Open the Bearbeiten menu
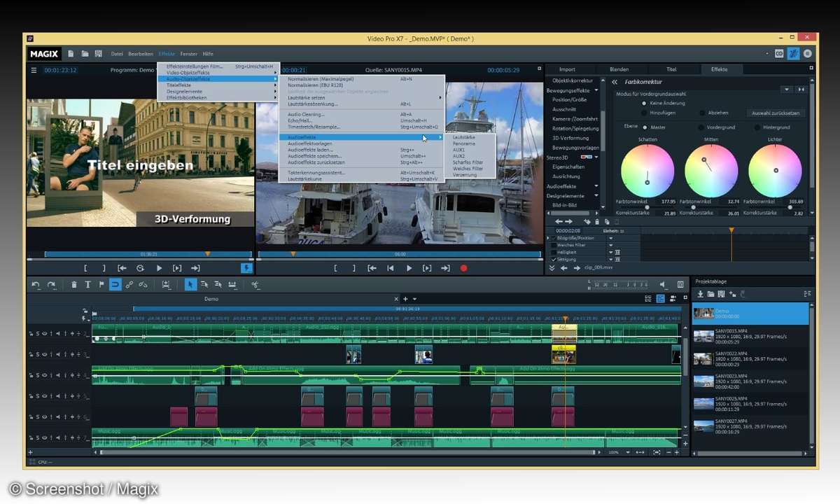 pyautogui.click(x=141, y=53)
